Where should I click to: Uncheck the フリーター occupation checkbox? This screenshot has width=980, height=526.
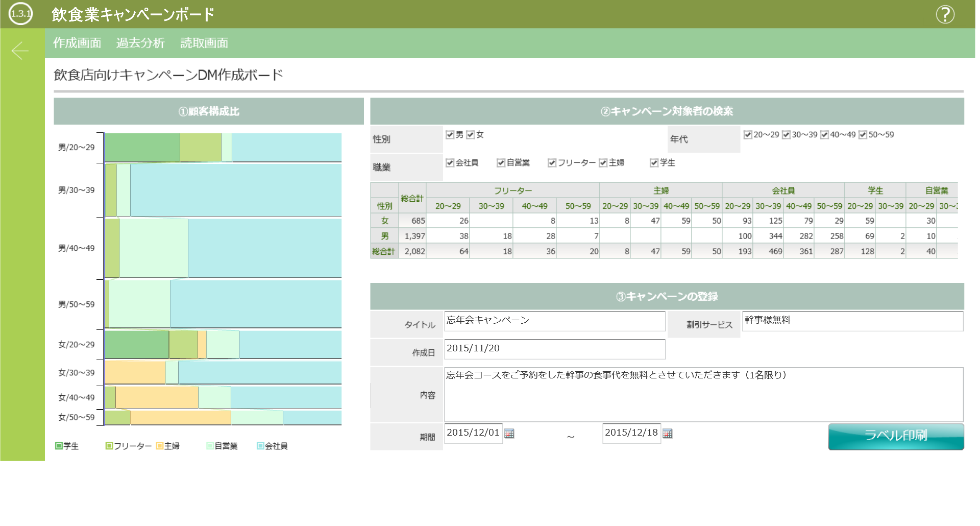(x=552, y=163)
